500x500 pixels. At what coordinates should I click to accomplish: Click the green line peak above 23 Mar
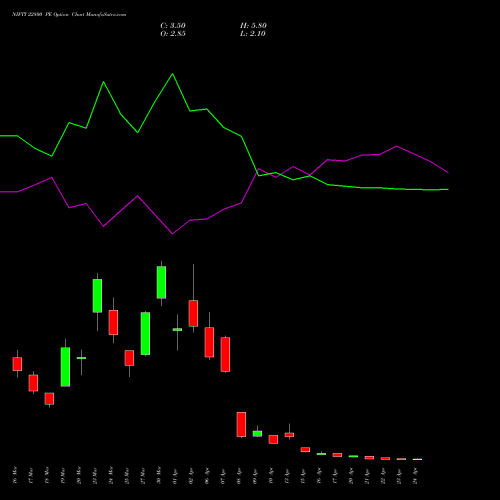103,82
